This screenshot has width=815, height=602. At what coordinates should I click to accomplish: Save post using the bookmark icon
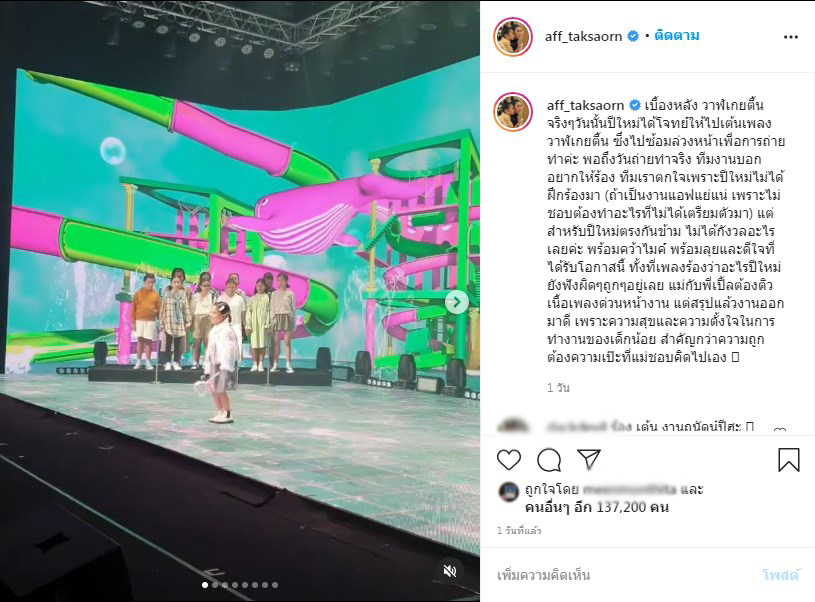(788, 460)
